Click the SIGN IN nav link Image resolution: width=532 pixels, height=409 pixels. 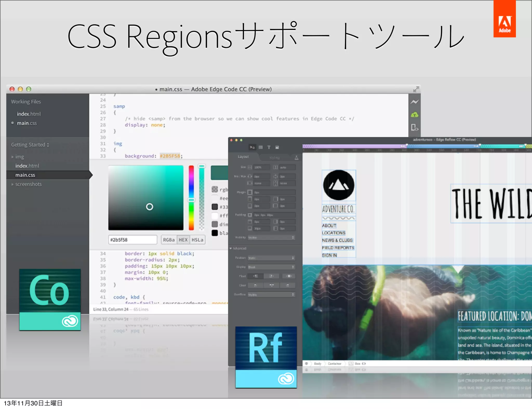pyautogui.click(x=329, y=255)
